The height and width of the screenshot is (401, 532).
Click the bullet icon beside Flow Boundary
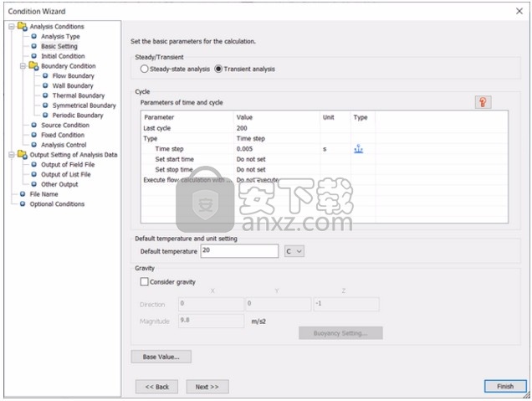(x=45, y=75)
